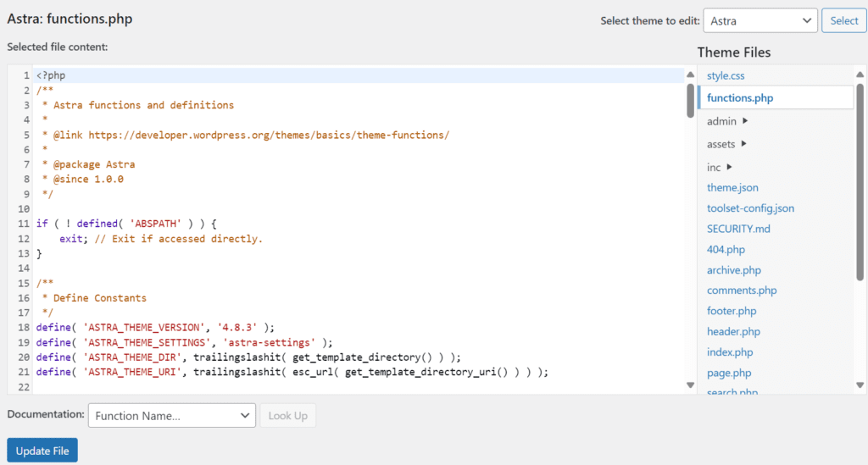Open style.css in theme files
The image size is (868, 465).
(x=726, y=75)
